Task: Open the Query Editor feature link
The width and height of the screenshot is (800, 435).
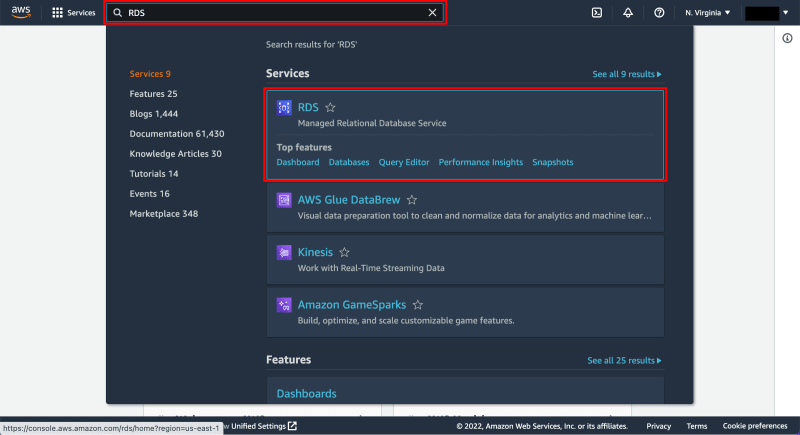Action: [x=404, y=162]
